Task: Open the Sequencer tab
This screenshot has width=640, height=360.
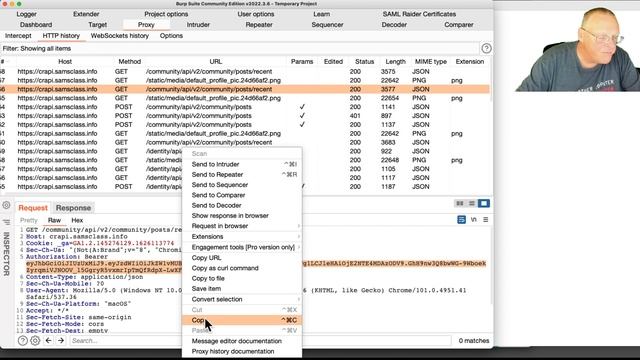Action: (327, 24)
